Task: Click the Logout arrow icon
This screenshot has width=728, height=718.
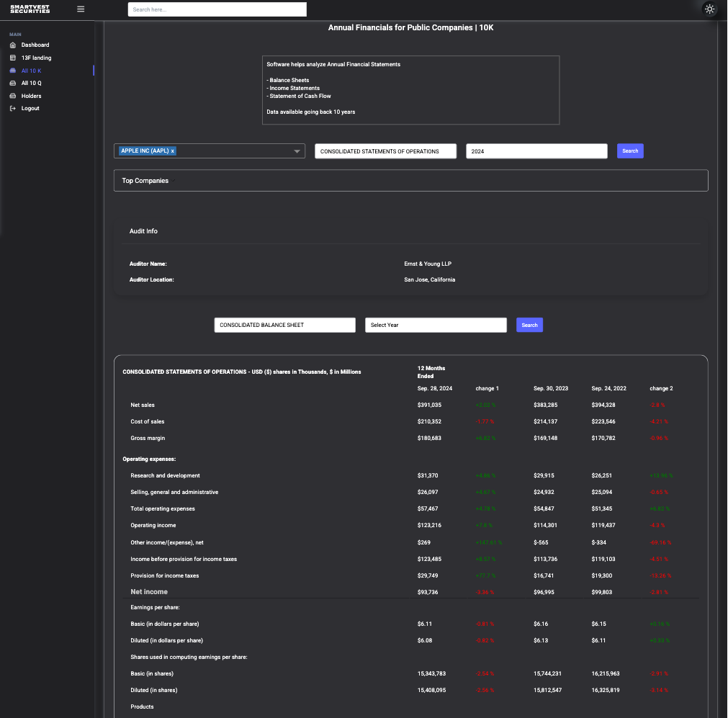Action: point(13,109)
